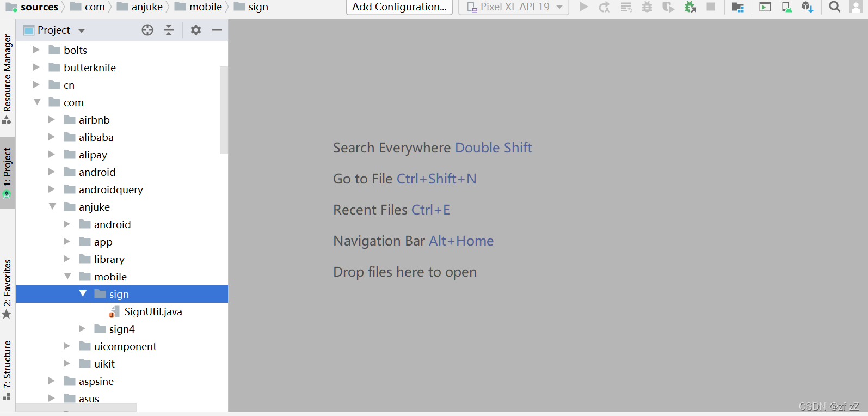
Task: Run with coverage shield icon
Action: (x=668, y=7)
